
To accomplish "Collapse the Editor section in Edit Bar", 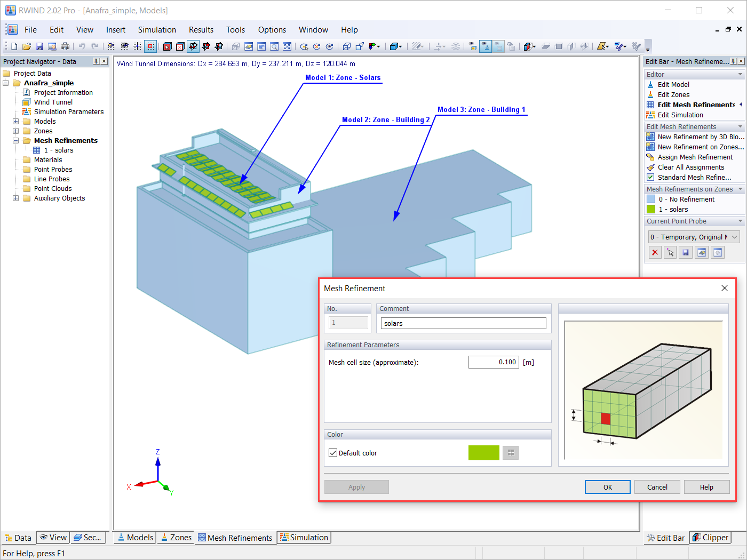I will [x=740, y=75].
